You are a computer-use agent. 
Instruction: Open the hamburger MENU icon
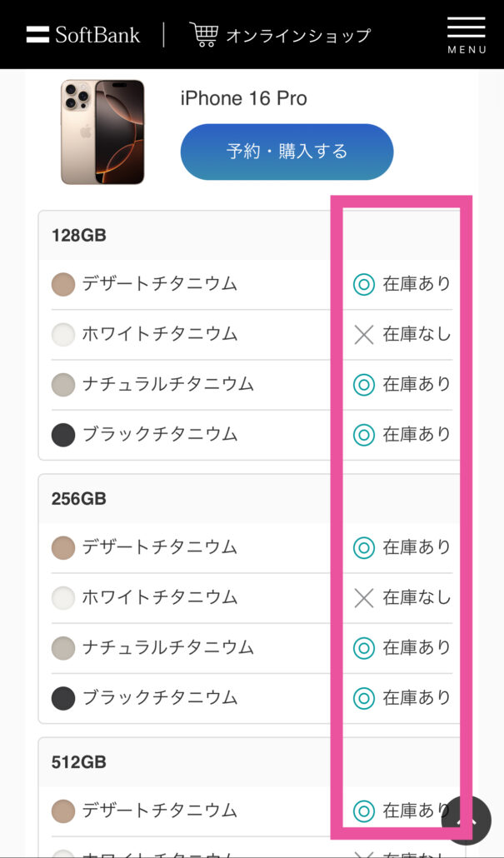(467, 34)
